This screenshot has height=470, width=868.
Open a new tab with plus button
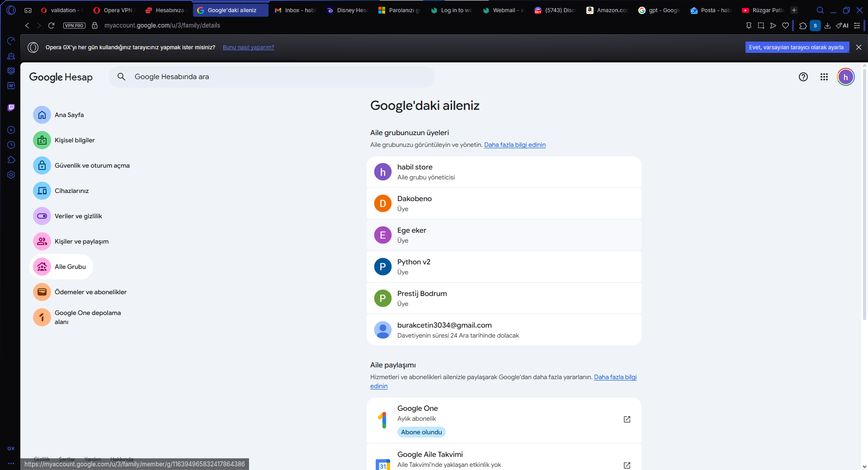tap(794, 10)
